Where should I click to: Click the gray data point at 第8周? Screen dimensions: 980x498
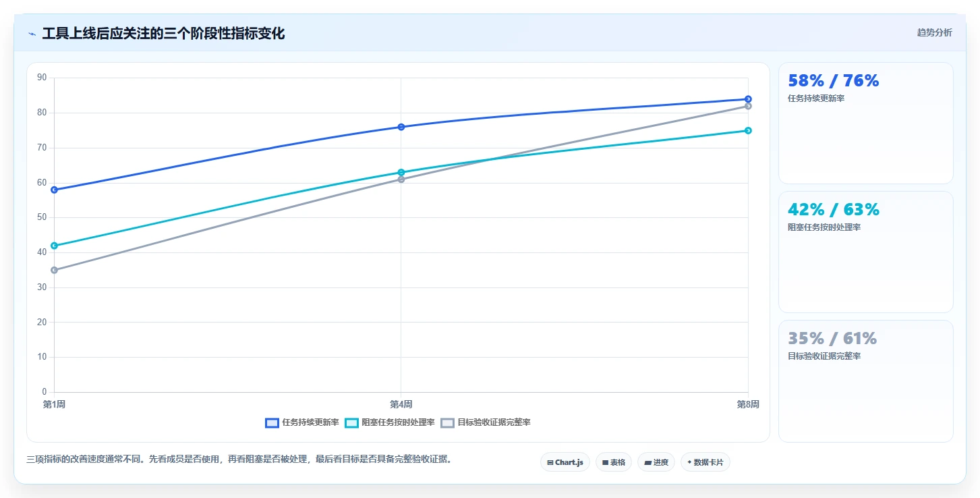point(748,106)
